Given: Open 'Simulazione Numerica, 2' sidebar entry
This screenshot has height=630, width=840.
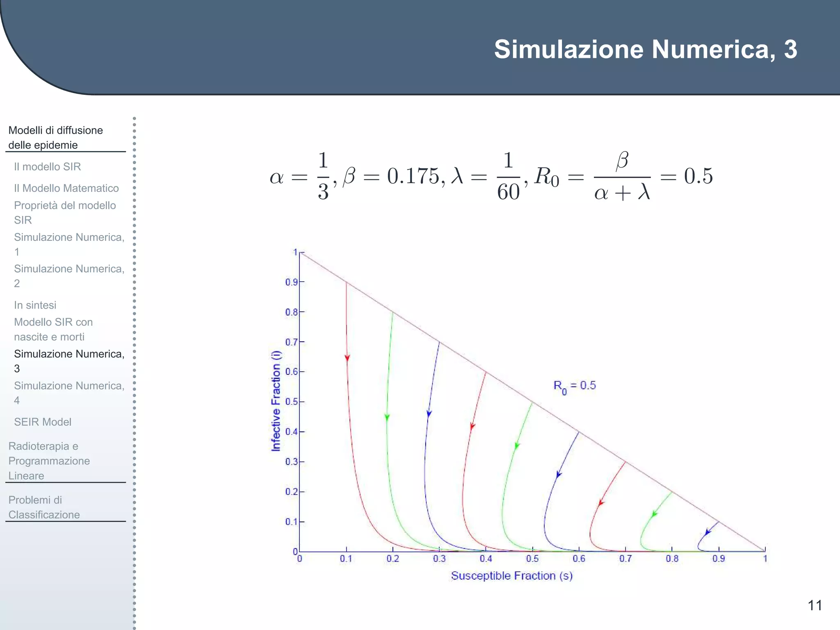Looking at the screenshot, I should point(68,276).
